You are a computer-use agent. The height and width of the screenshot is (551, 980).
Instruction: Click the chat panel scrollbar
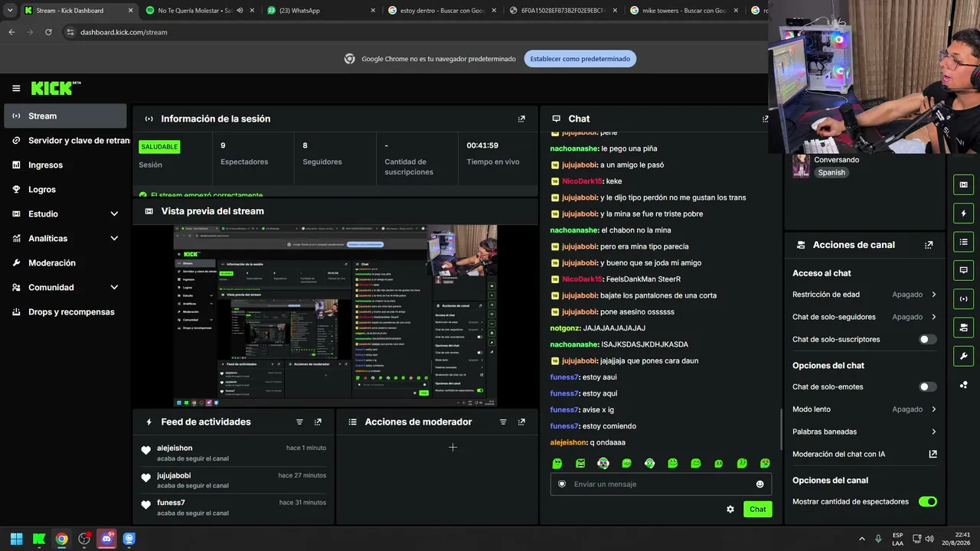click(x=781, y=430)
